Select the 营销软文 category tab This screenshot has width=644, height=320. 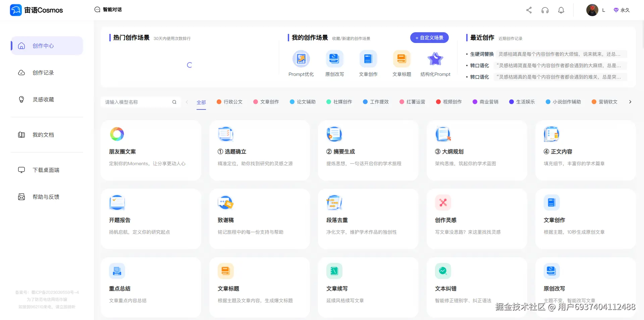tap(605, 102)
